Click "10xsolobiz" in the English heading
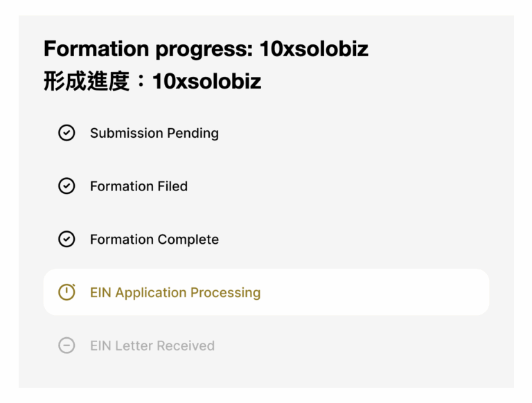Viewport: 532px width, 403px height. click(314, 49)
